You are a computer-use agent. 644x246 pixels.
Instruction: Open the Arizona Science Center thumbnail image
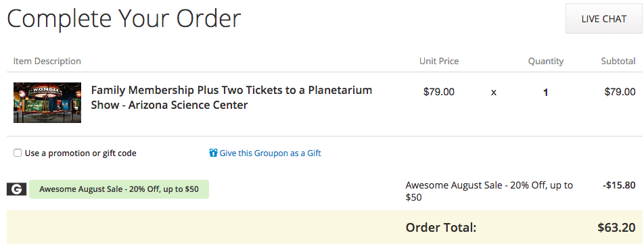coord(47,103)
